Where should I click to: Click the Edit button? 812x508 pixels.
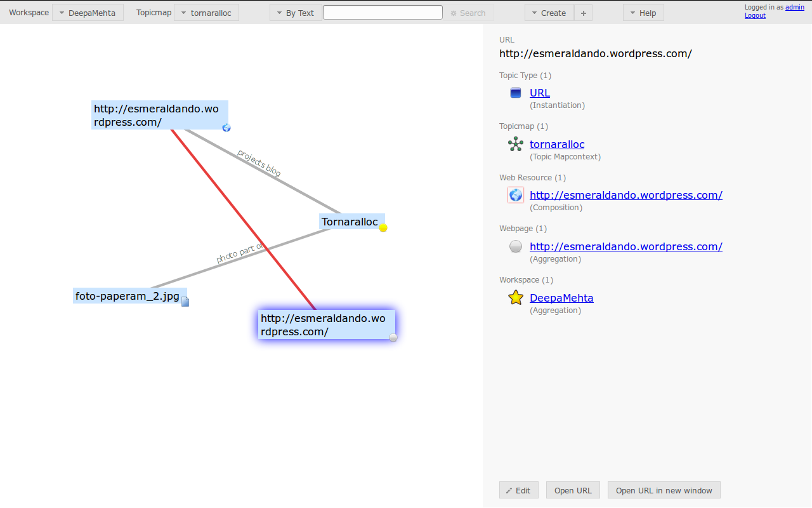(x=519, y=490)
